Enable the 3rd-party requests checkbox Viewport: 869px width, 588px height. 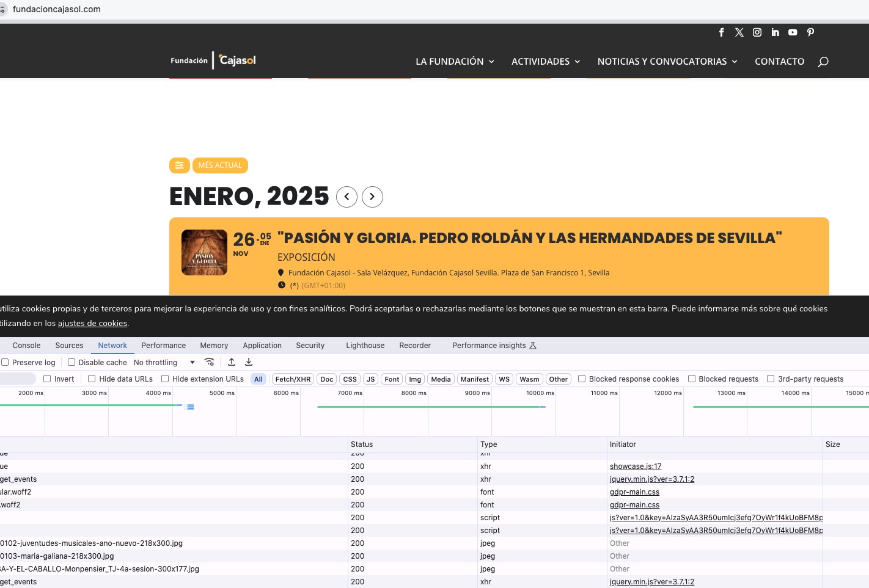point(771,379)
